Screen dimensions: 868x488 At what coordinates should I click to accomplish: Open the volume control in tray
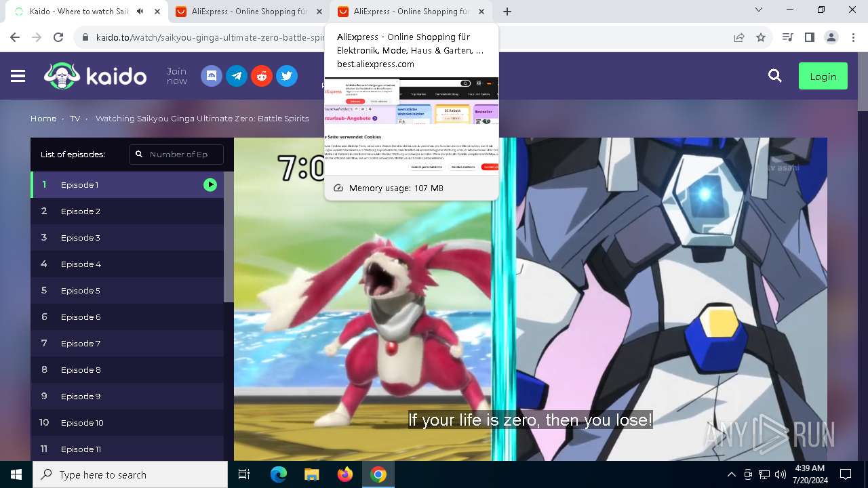[781, 474]
